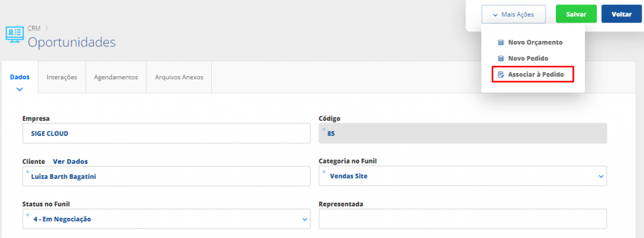
Task: Click the CRM monitor icon beside Oportunidades
Action: (x=15, y=34)
